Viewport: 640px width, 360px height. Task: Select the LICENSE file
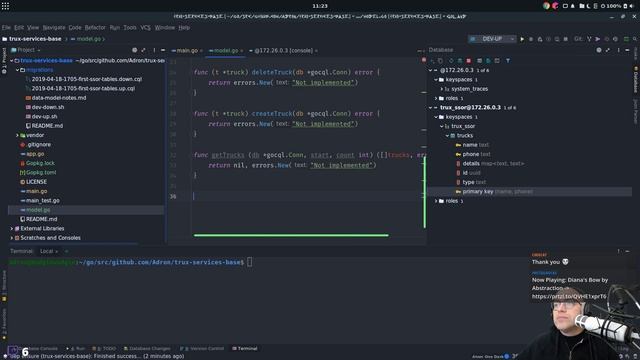pyautogui.click(x=36, y=182)
